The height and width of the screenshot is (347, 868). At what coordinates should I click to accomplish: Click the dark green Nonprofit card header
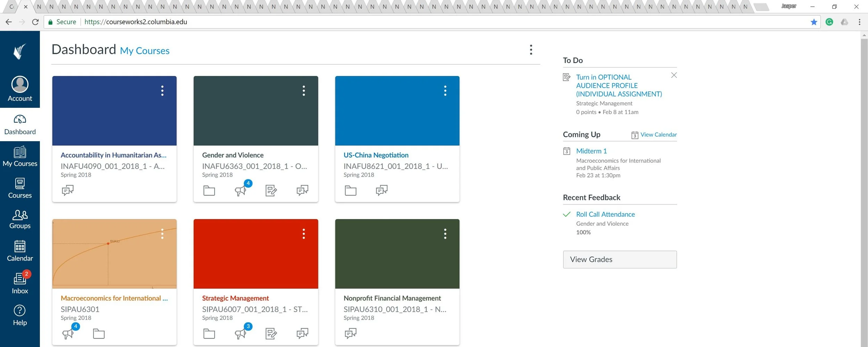point(397,254)
